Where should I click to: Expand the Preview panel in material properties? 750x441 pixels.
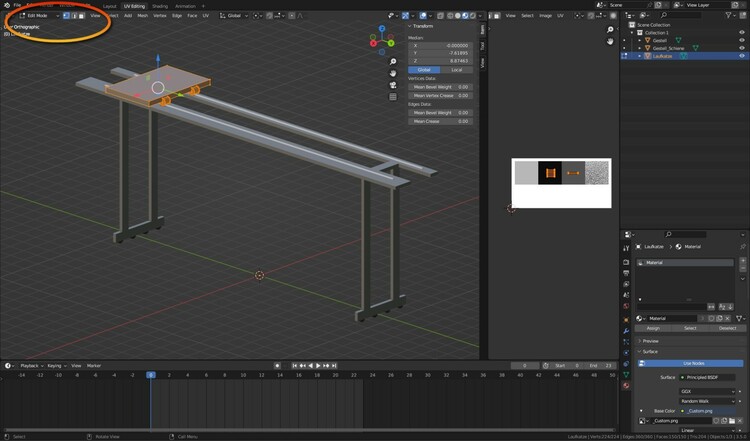click(x=651, y=341)
